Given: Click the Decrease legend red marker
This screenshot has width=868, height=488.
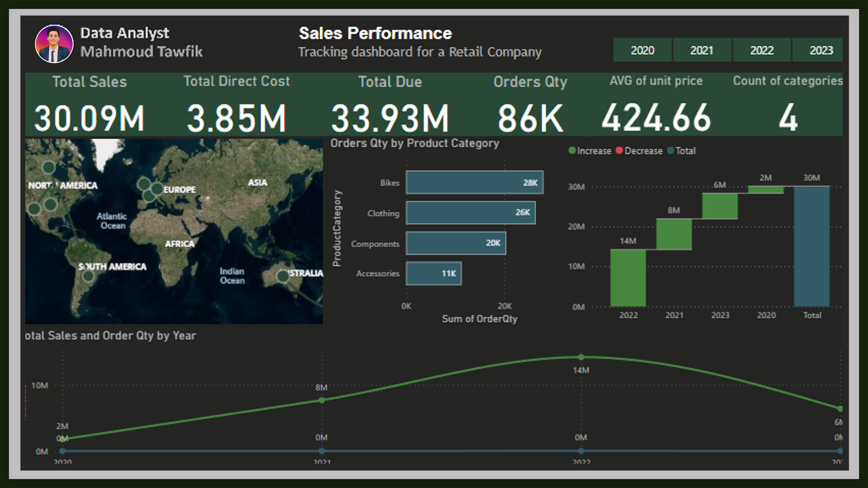Looking at the screenshot, I should (619, 150).
